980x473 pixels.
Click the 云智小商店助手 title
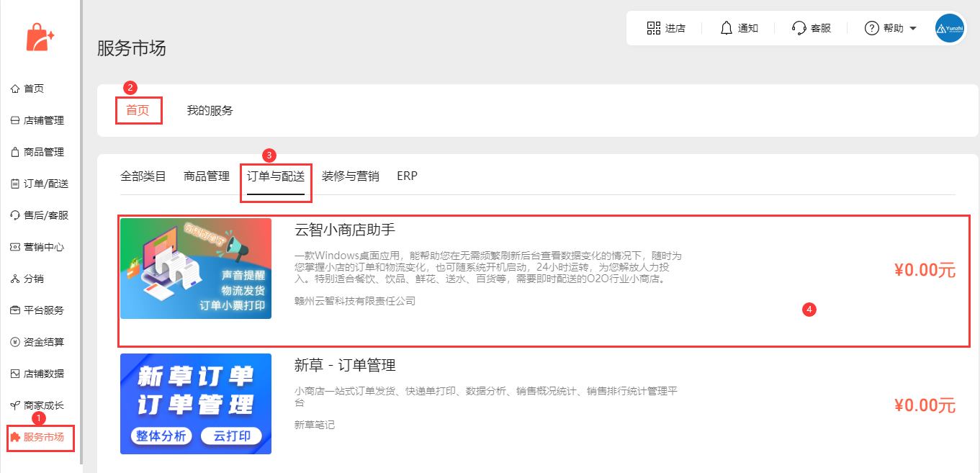point(345,230)
